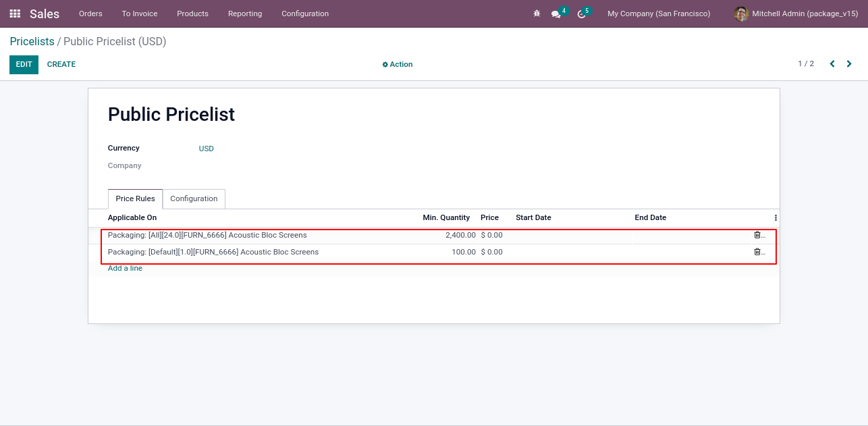The width and height of the screenshot is (868, 426).
Task: Click price $ 0.00 in 100.00 row
Action: (x=491, y=252)
